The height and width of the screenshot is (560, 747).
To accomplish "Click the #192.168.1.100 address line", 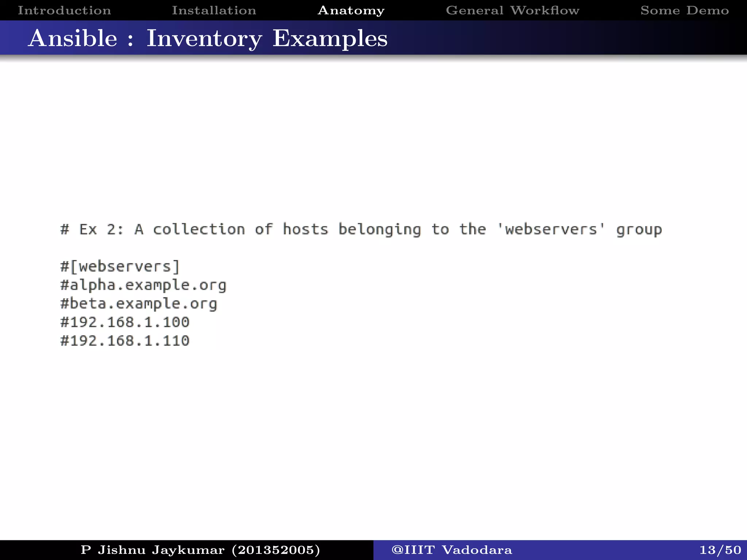I will tap(125, 322).
